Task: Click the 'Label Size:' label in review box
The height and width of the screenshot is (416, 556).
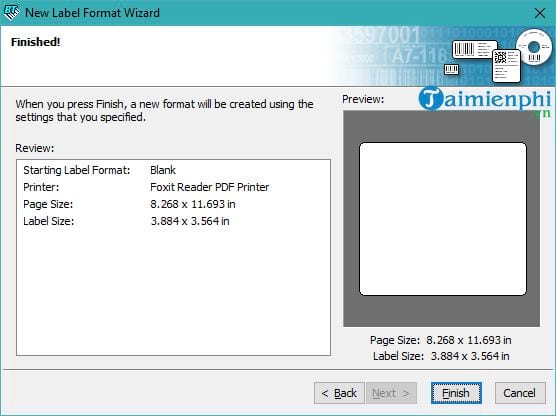Action: tap(49, 221)
